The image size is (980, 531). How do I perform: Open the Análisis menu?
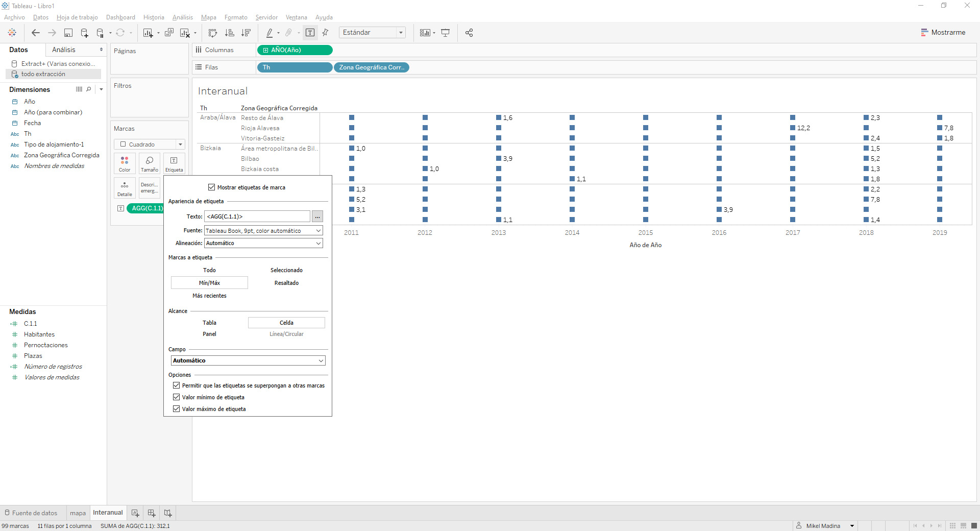(182, 17)
